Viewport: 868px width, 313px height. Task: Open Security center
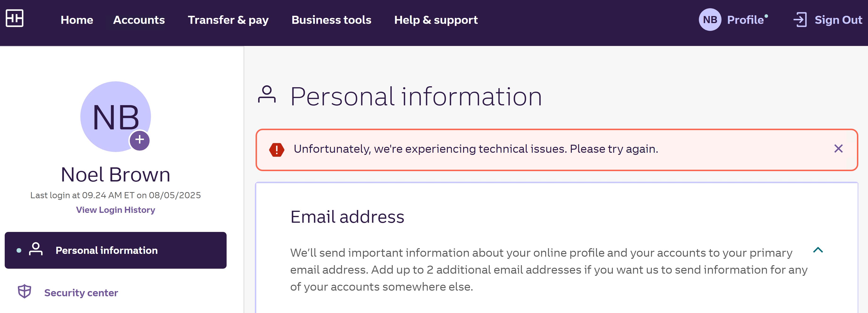click(x=81, y=293)
